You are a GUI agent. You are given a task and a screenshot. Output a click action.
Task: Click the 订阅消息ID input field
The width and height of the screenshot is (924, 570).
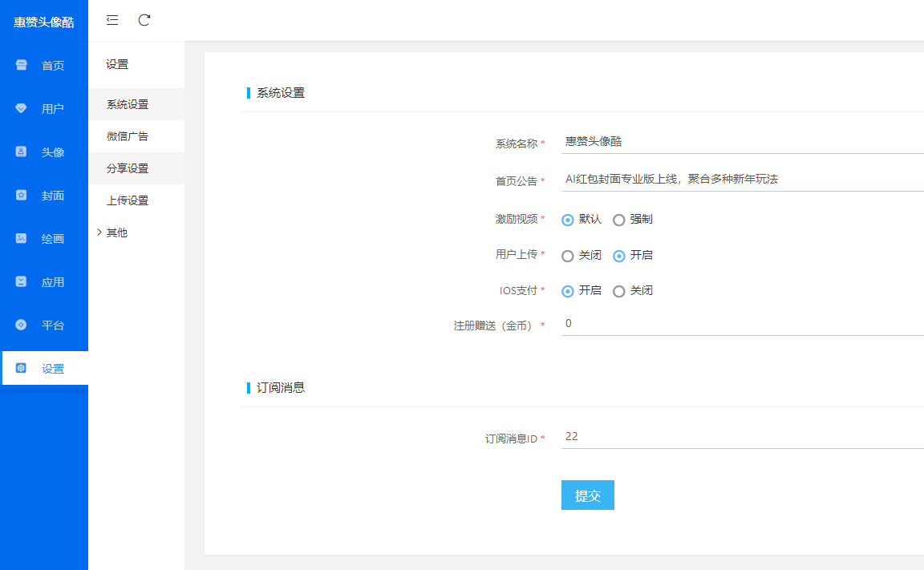[x=743, y=436]
